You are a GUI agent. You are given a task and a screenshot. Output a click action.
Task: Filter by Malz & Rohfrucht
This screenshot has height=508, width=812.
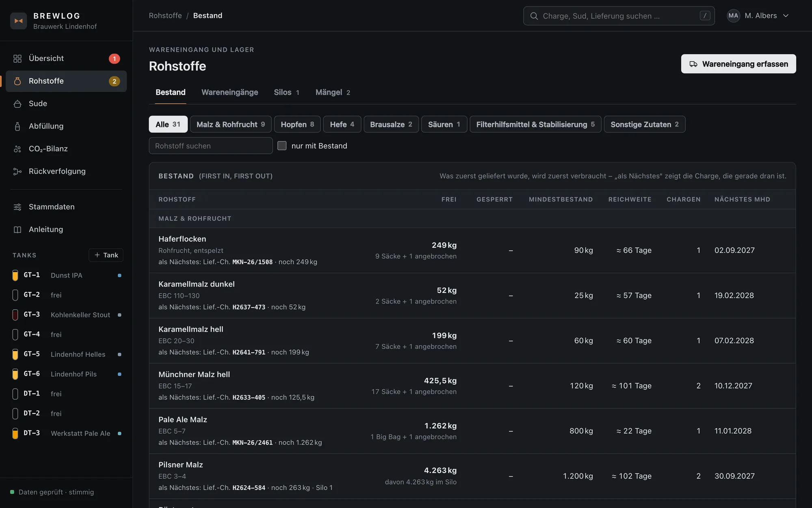[x=231, y=124]
